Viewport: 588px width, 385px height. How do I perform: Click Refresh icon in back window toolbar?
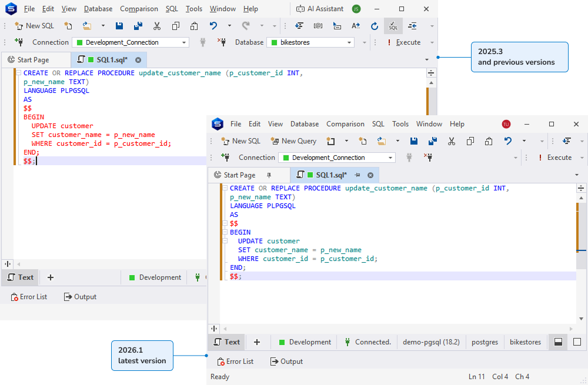[x=374, y=26]
